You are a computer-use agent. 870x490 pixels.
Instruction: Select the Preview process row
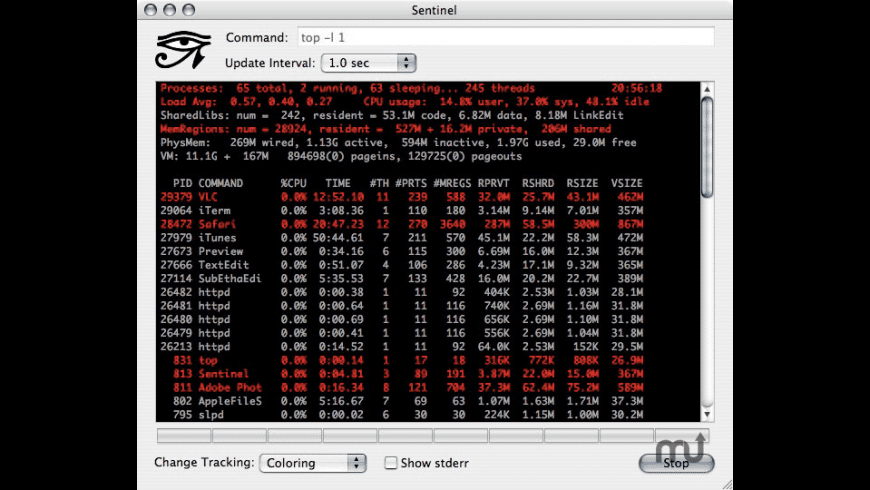click(x=402, y=251)
